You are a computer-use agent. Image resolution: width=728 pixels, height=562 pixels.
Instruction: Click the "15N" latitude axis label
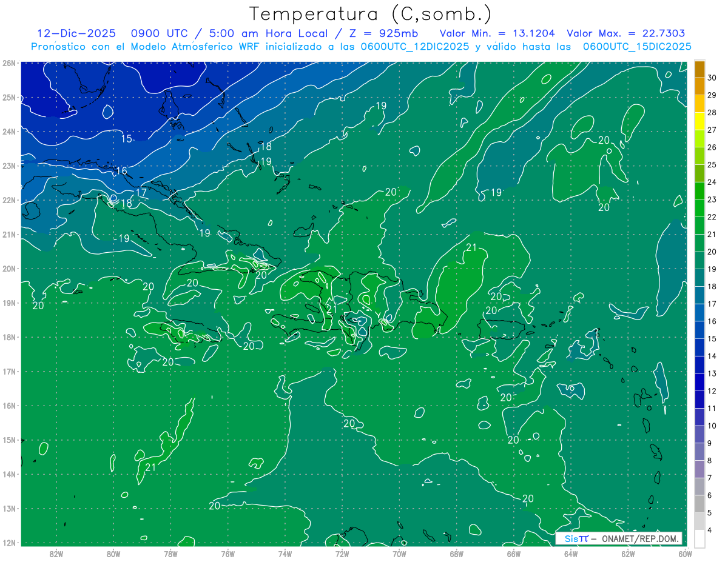point(9,440)
